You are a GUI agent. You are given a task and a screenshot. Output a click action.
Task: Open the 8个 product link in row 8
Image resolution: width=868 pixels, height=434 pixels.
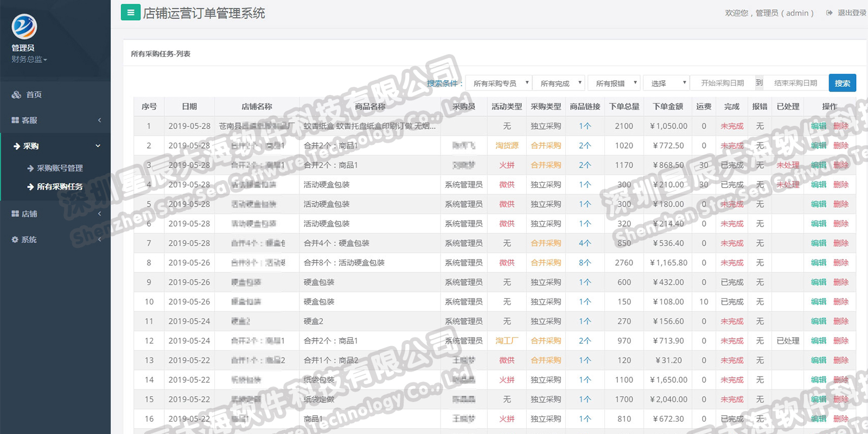point(585,263)
